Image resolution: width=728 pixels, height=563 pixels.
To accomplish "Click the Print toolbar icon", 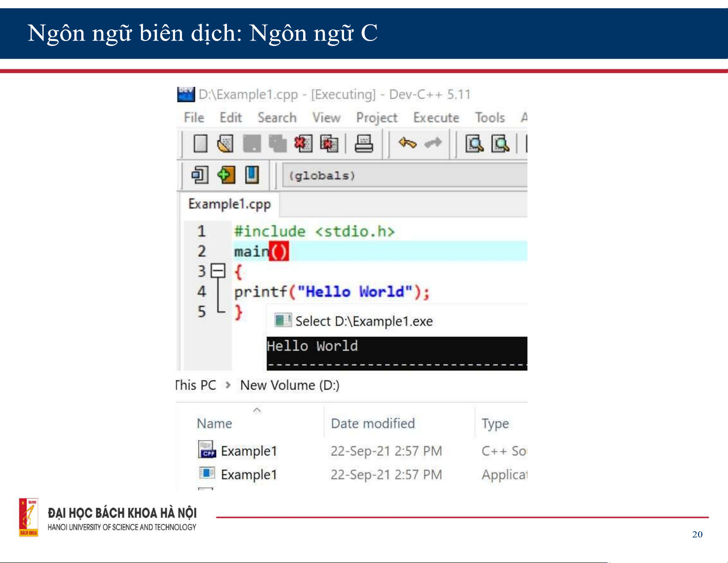I will 364,143.
